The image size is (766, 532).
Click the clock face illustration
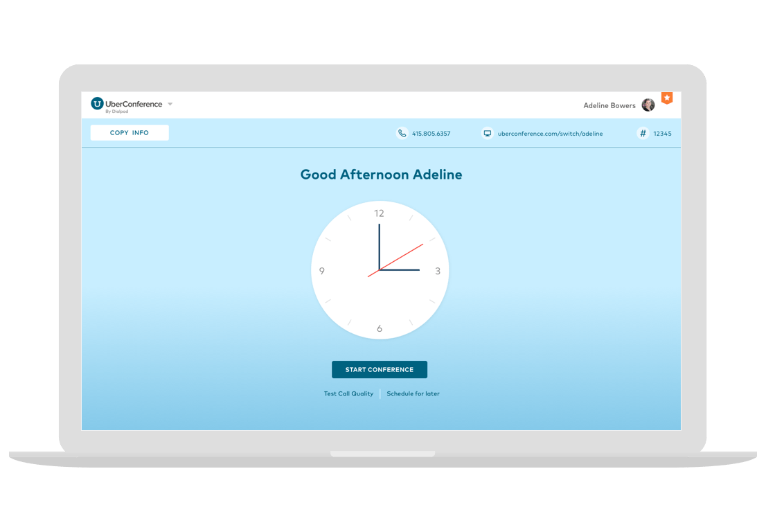380,270
